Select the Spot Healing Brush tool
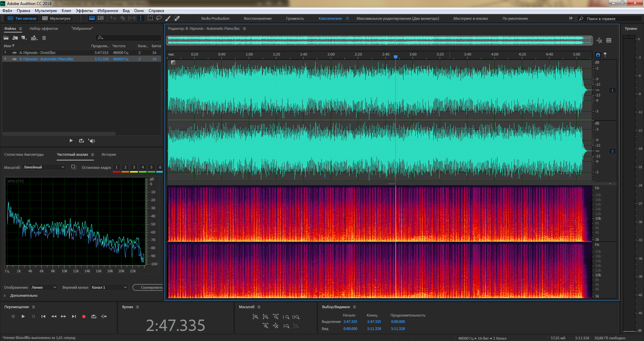The width and height of the screenshot is (644, 341). pyautogui.click(x=177, y=18)
